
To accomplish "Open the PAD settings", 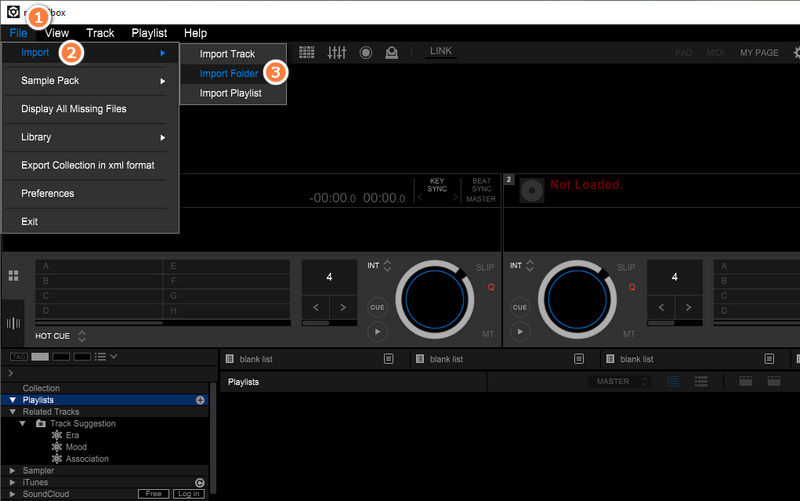I will tap(684, 53).
